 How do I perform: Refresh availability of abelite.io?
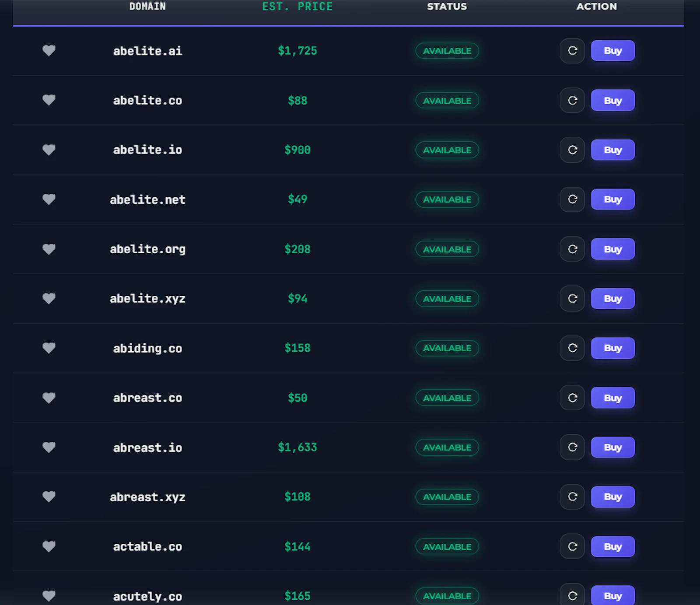pyautogui.click(x=572, y=150)
